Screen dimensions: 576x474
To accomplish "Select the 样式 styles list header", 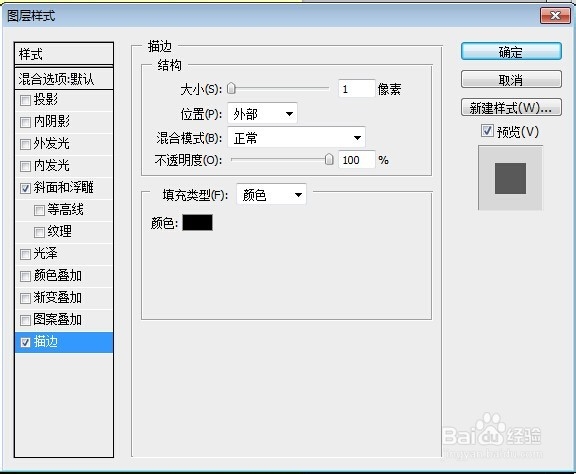I will (64, 54).
